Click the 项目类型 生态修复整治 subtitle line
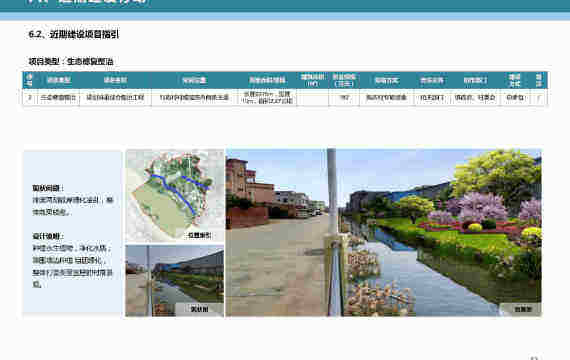The image size is (570, 360). click(71, 61)
